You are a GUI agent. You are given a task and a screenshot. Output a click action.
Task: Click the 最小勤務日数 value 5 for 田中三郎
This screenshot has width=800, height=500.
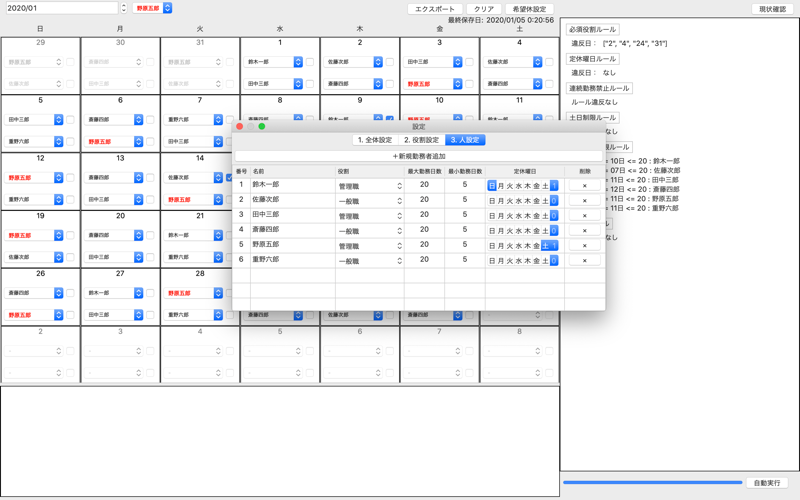pyautogui.click(x=465, y=214)
